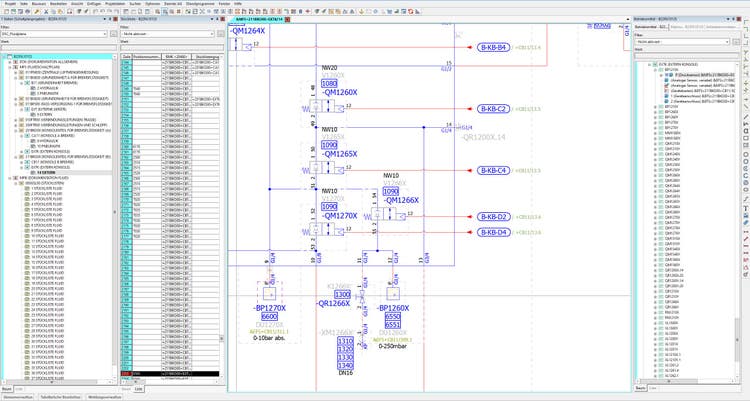Select the B-KB-B4 connector symbol in schematic
The height and width of the screenshot is (401, 750).
[x=493, y=47]
